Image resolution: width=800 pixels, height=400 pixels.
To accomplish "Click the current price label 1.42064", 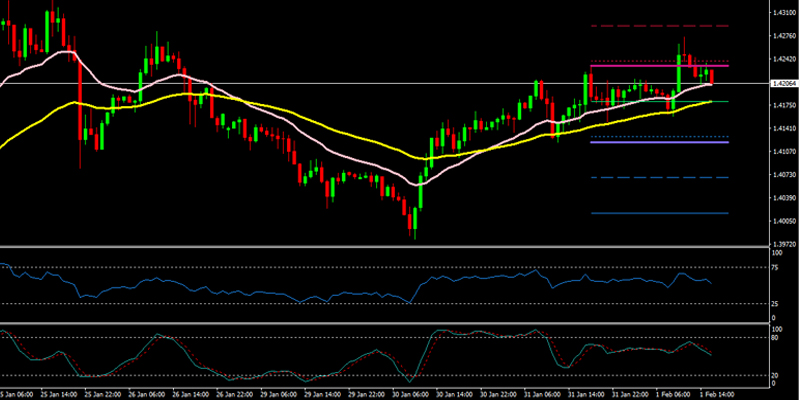I will 783,84.
